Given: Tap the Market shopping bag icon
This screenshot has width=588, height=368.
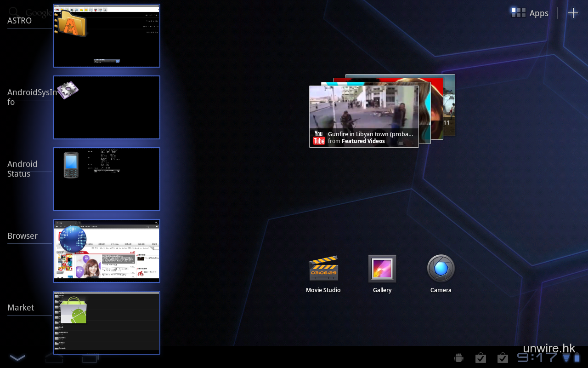Looking at the screenshot, I should pos(73,310).
